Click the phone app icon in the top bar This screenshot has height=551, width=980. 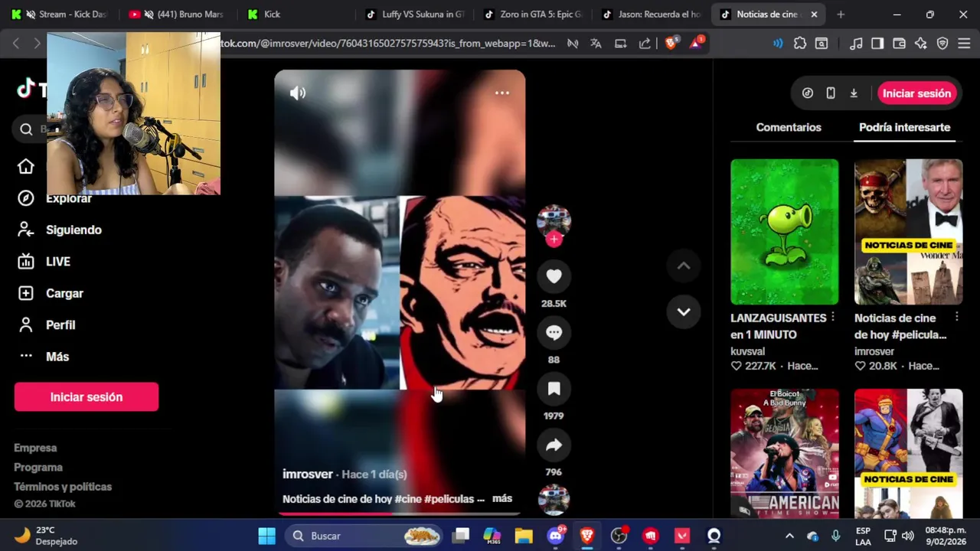coord(831,93)
